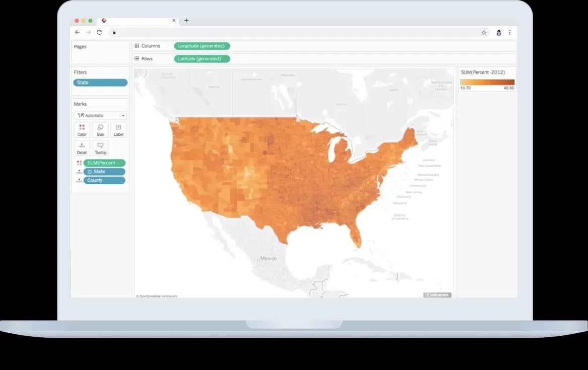This screenshot has height=370, width=588.
Task: Click the State filter pill
Action: [x=100, y=83]
